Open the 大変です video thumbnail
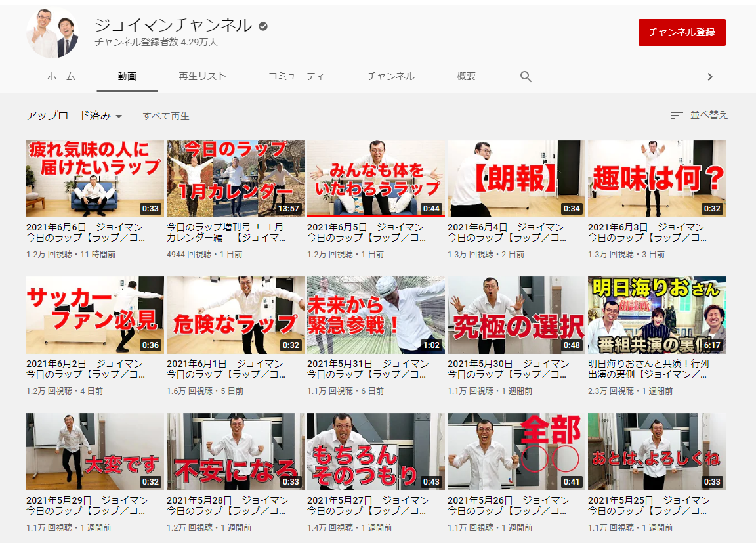 click(x=95, y=451)
